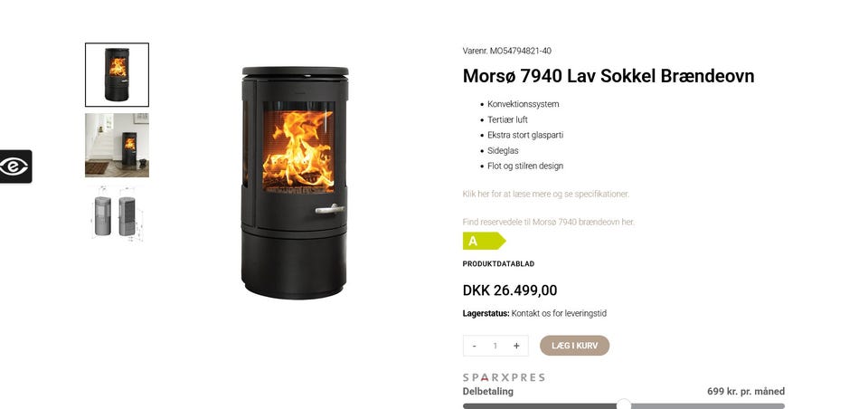Image resolution: width=868 pixels, height=409 pixels.
Task: Click the Delbetaling slider handle
Action: 624,404
